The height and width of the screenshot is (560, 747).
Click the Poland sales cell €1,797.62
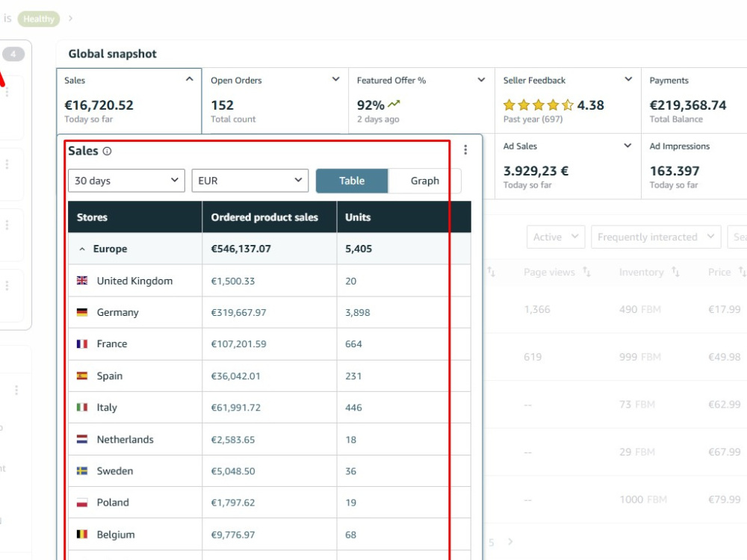[233, 503]
